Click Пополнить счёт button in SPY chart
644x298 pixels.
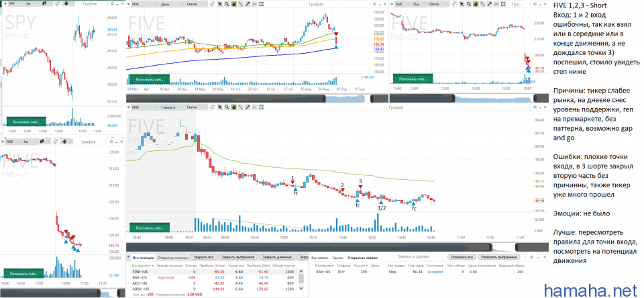(x=26, y=121)
